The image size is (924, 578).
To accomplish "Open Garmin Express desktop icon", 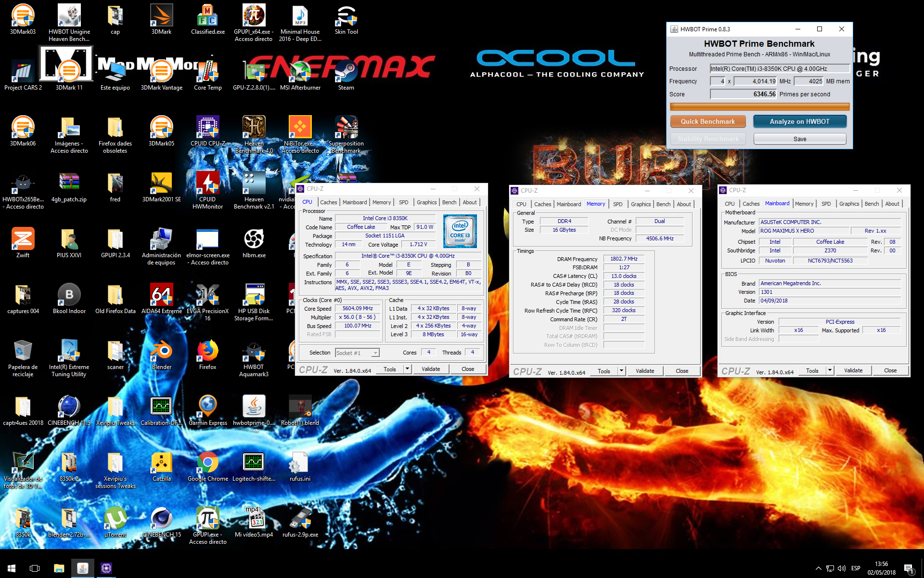I will (x=207, y=410).
